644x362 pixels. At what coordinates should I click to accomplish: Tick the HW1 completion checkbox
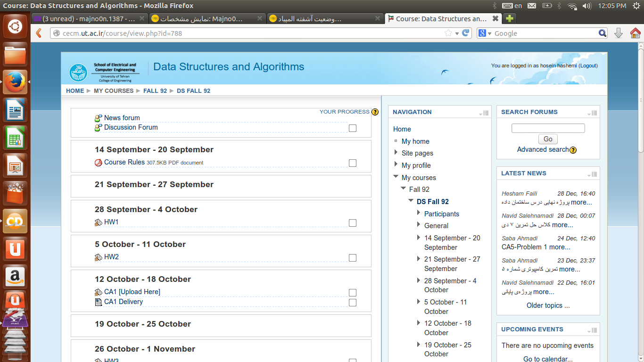[x=352, y=223]
